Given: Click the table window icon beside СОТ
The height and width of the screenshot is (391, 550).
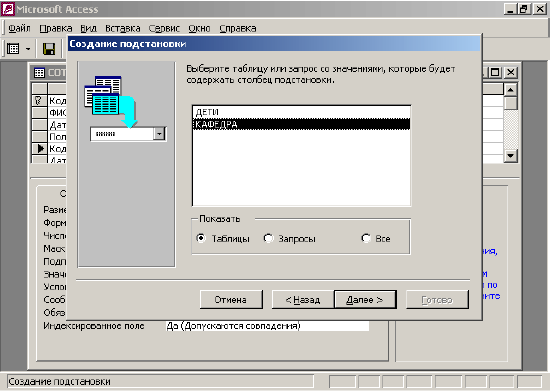Looking at the screenshot, I should [39, 73].
